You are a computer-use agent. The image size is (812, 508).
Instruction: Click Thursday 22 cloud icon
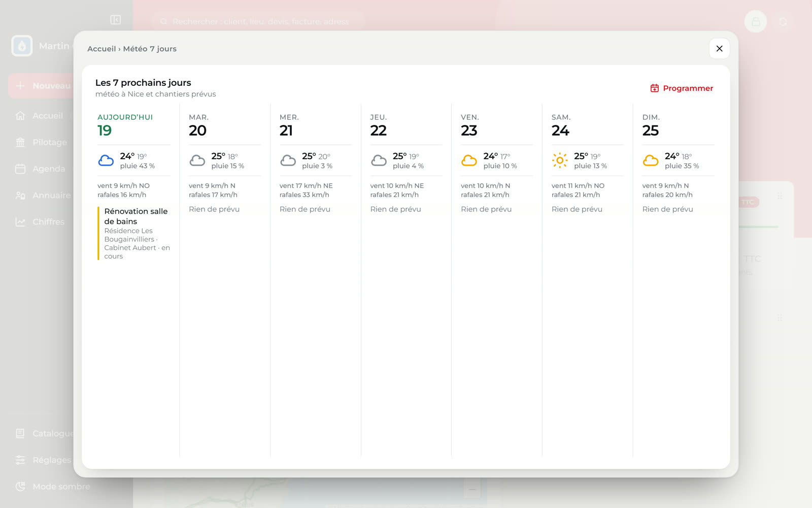pos(379,161)
